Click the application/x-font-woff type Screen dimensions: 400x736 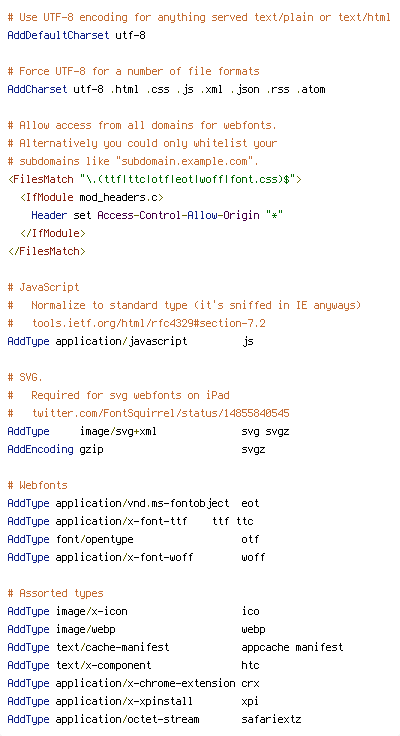coord(124,557)
